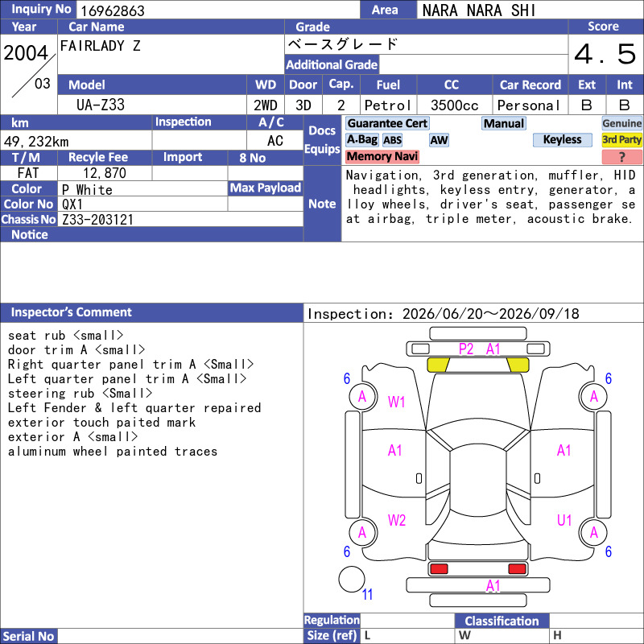Click the 3D door count value
The image size is (644, 644).
click(x=303, y=105)
